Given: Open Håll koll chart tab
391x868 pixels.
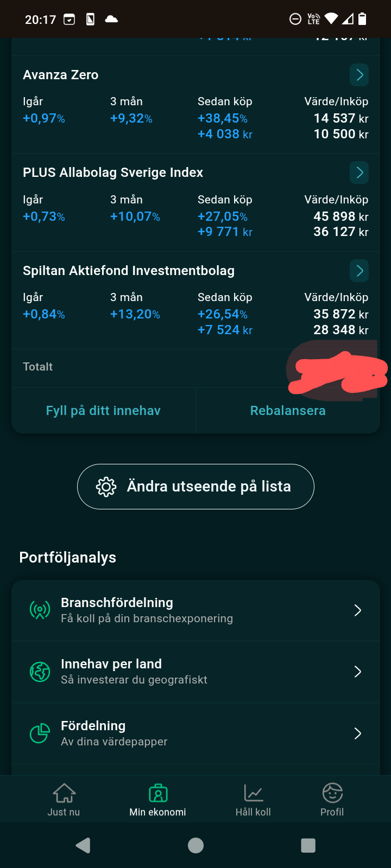Looking at the screenshot, I should [253, 799].
